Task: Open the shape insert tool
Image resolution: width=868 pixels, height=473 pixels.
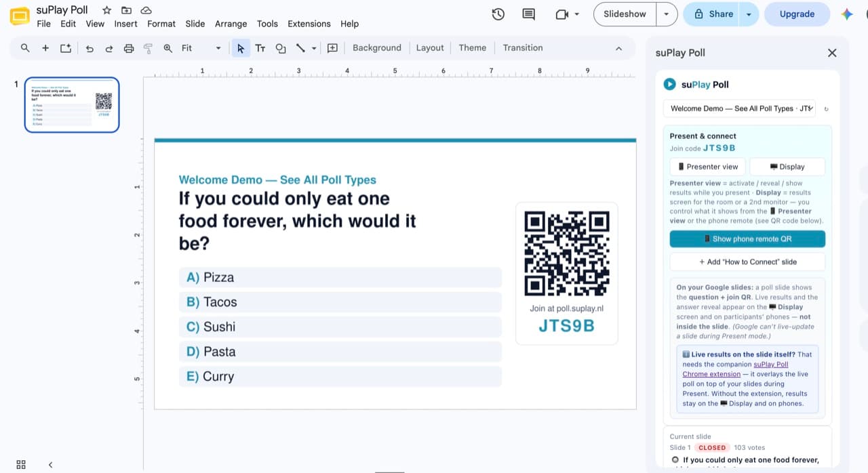Action: pos(280,48)
